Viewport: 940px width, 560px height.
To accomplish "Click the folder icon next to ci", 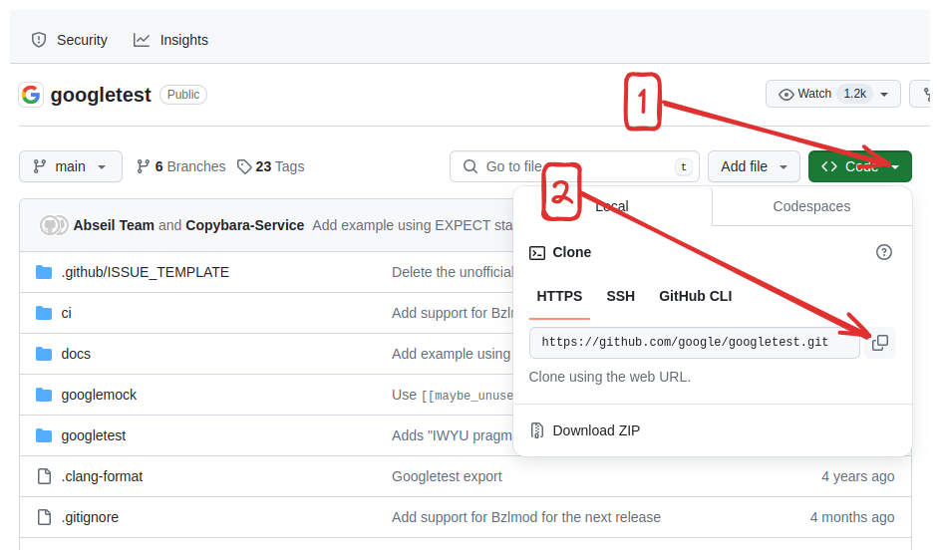I will [44, 314].
